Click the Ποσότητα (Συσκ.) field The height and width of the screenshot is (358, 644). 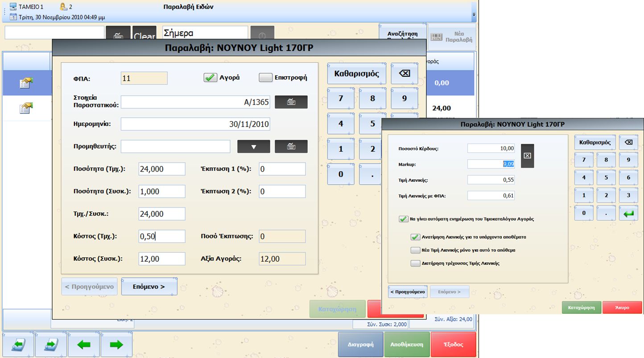pyautogui.click(x=161, y=191)
